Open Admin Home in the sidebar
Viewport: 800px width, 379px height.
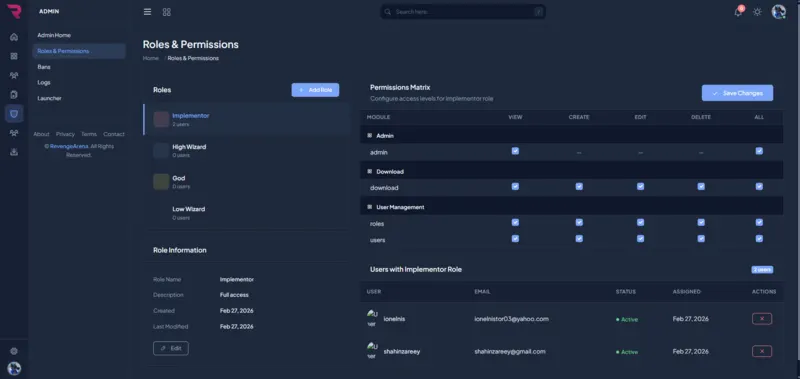pos(79,35)
